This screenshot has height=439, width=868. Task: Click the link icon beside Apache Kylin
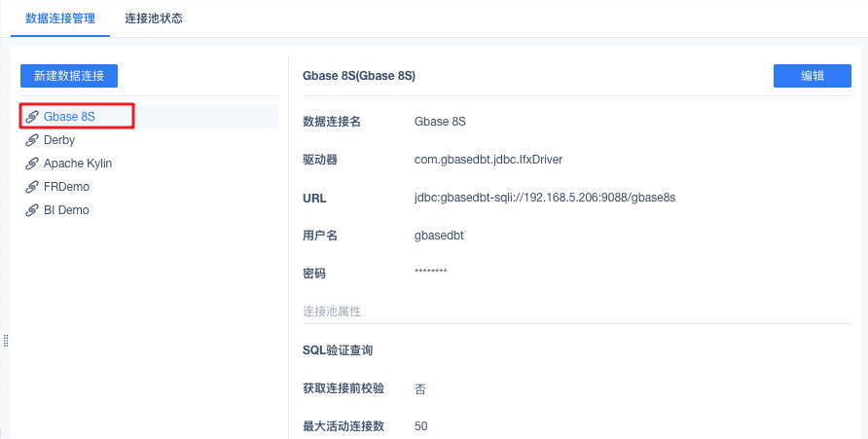pyautogui.click(x=32, y=164)
